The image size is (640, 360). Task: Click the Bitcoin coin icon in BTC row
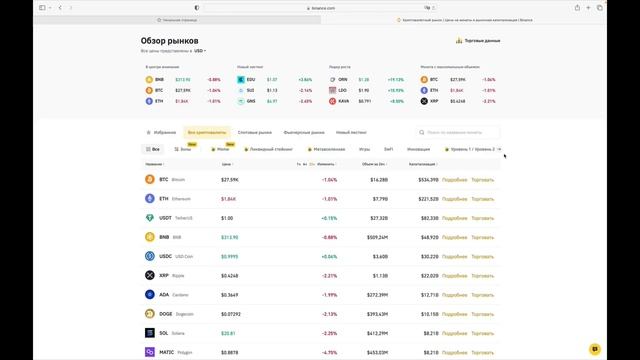coord(150,179)
